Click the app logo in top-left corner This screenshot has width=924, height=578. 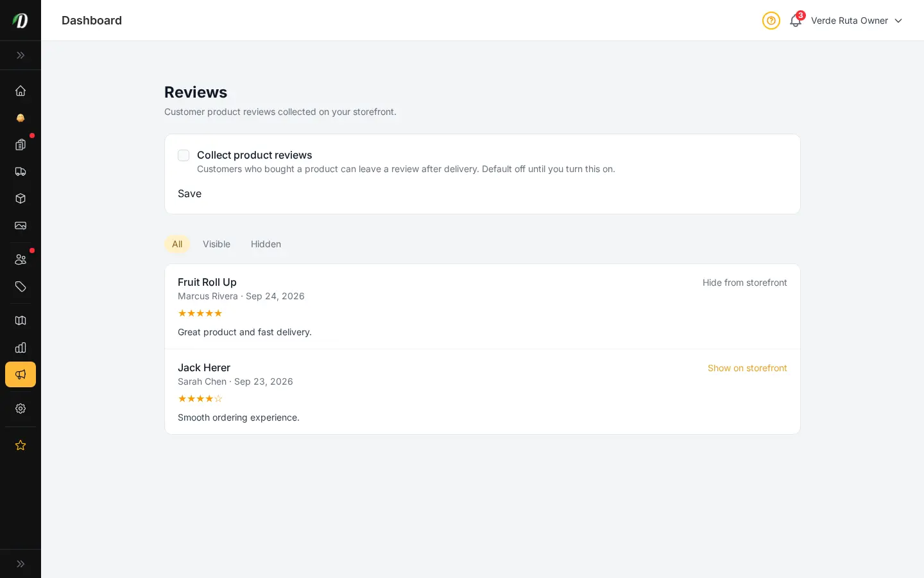point(21,21)
